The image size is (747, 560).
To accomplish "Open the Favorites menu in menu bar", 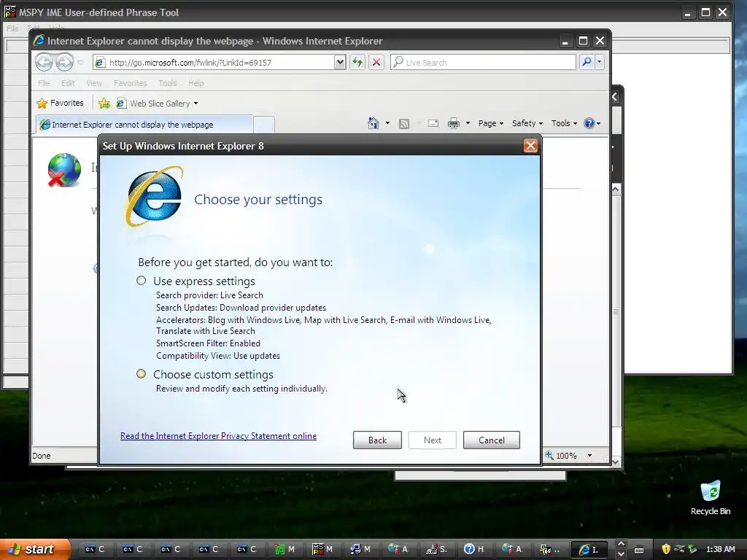I will click(130, 83).
